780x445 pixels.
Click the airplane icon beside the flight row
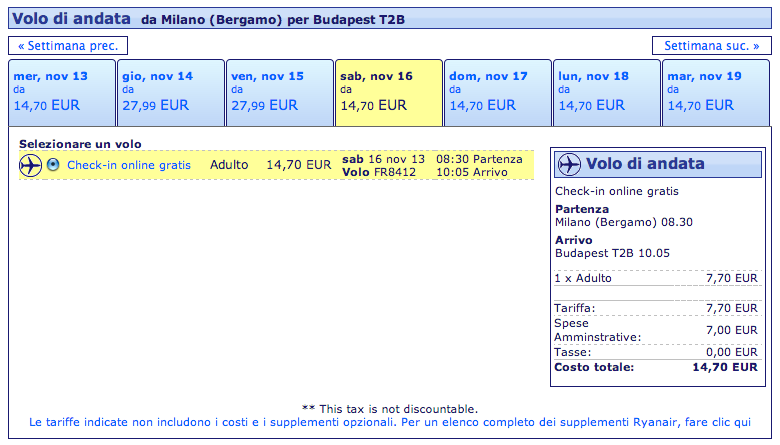[x=30, y=165]
